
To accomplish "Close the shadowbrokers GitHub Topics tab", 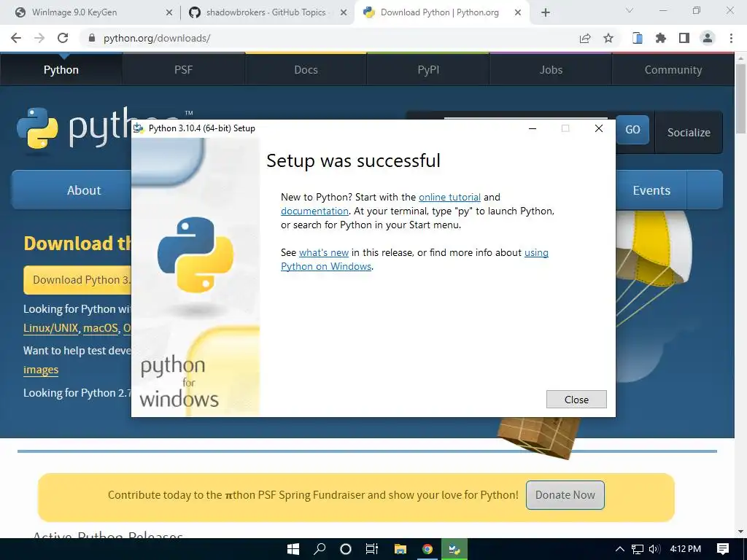I will (344, 12).
